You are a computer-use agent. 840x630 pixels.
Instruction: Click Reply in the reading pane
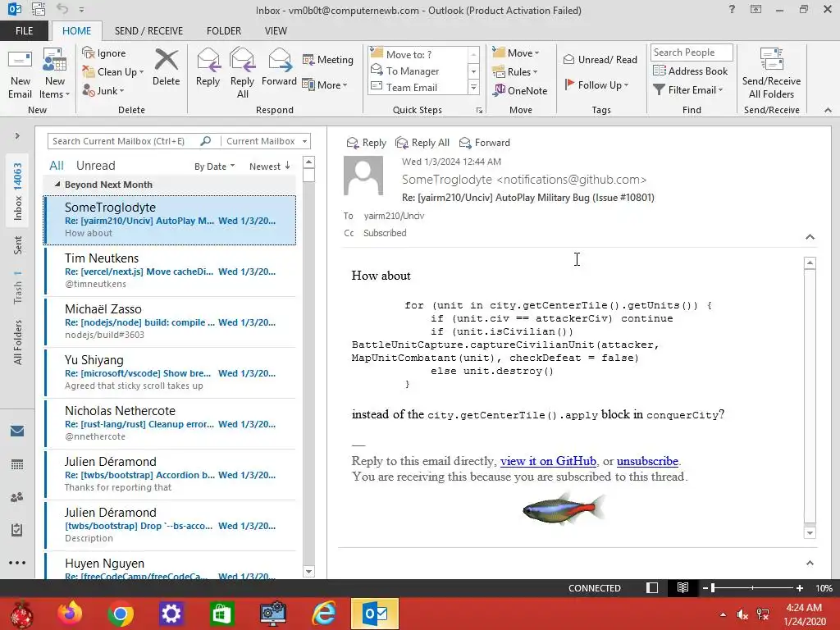point(367,143)
